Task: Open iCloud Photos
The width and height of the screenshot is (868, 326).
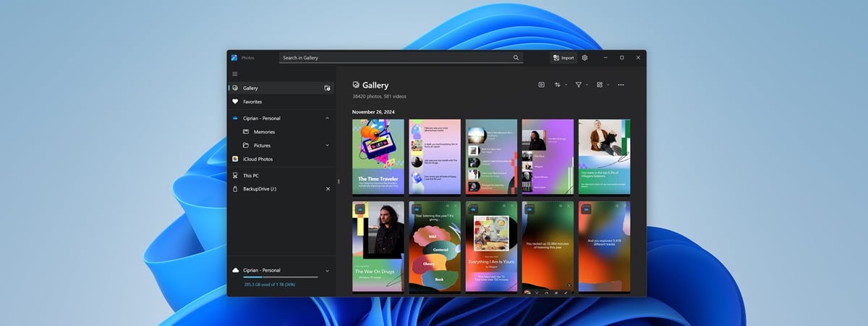Action: tap(281, 159)
